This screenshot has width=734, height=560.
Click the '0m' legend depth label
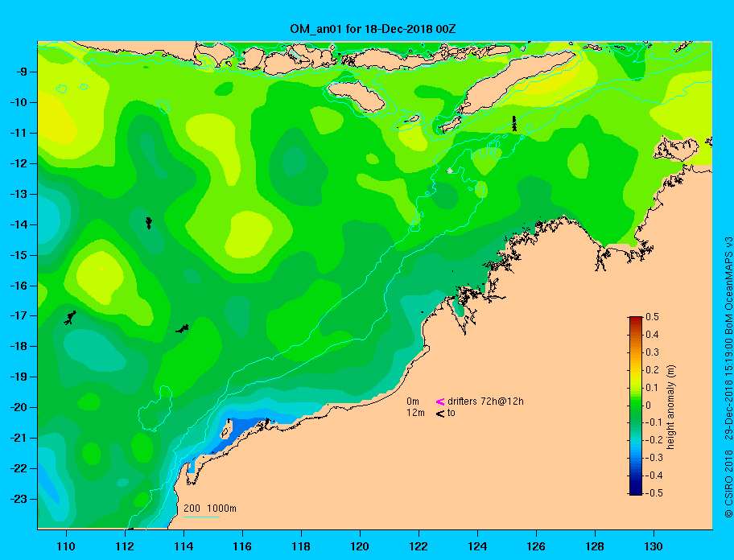pos(413,401)
